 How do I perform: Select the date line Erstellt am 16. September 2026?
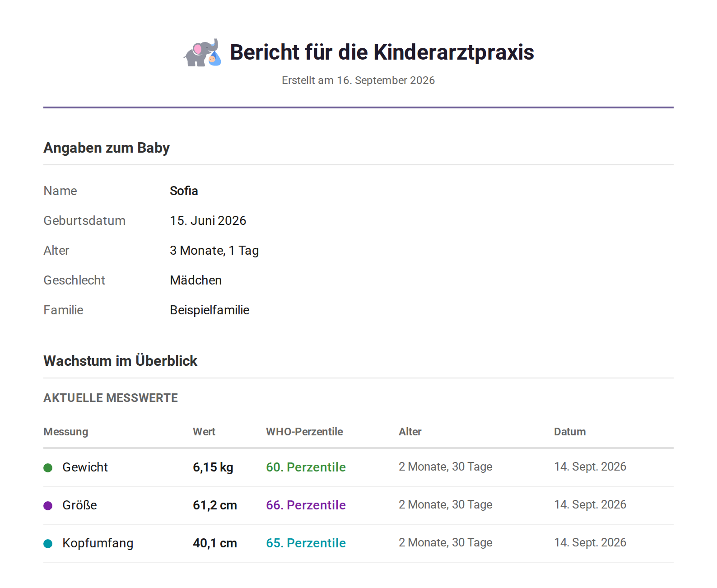[358, 80]
